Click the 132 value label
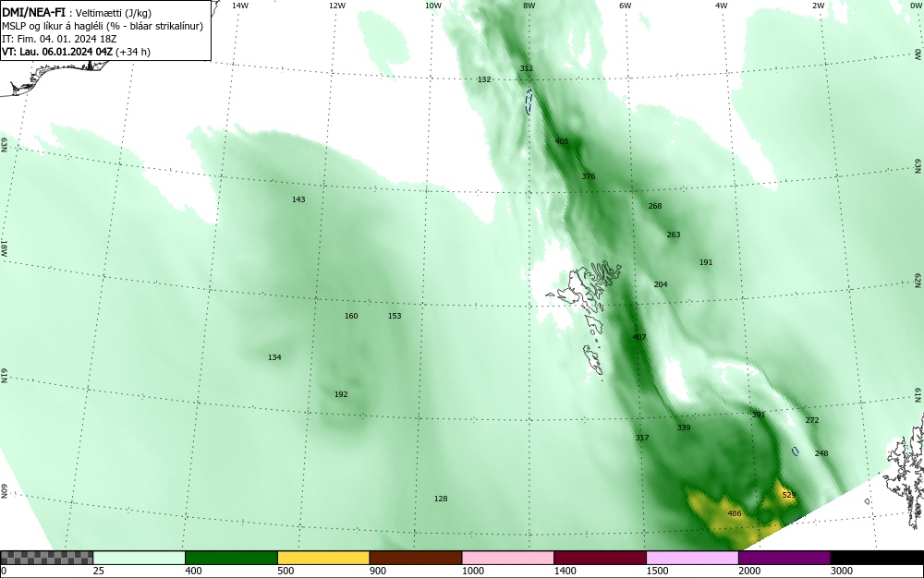Screen dimensions: 924x578 (x=484, y=79)
